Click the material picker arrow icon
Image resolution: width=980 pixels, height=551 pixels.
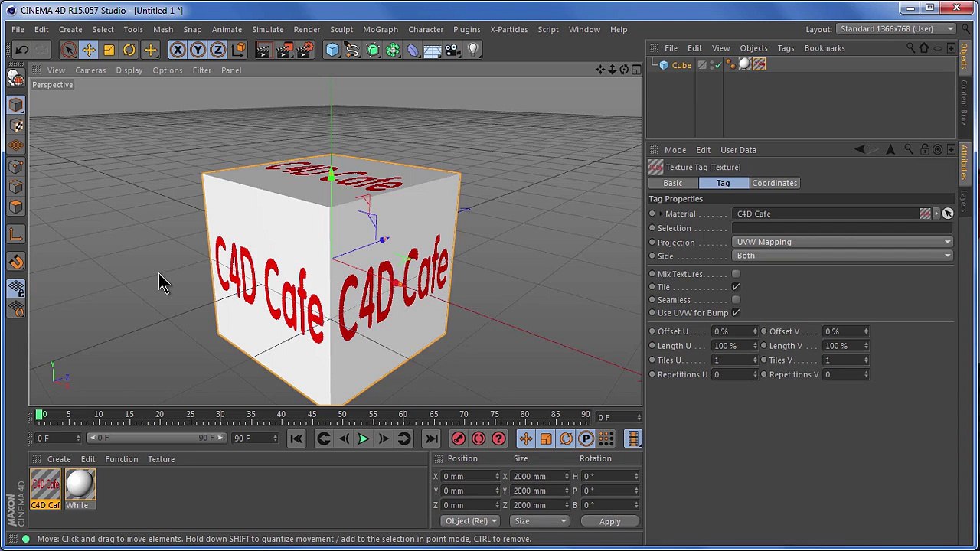click(948, 214)
